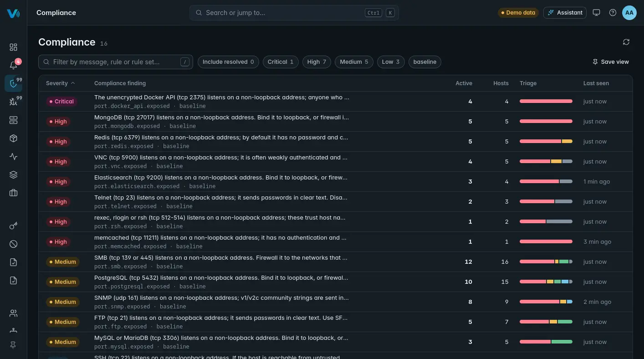644x359 pixels.
Task: Open the activity pulse sidebar icon
Action: (13, 156)
